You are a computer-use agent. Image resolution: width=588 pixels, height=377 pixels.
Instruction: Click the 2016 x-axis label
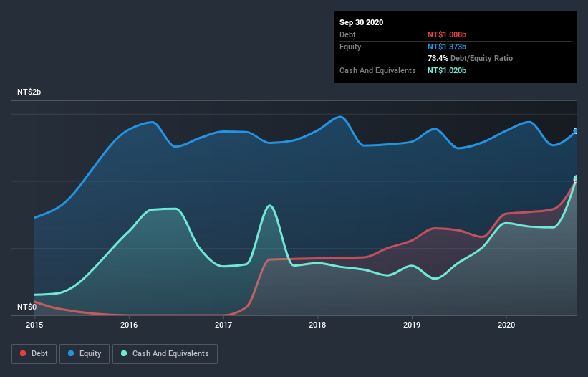[129, 325]
